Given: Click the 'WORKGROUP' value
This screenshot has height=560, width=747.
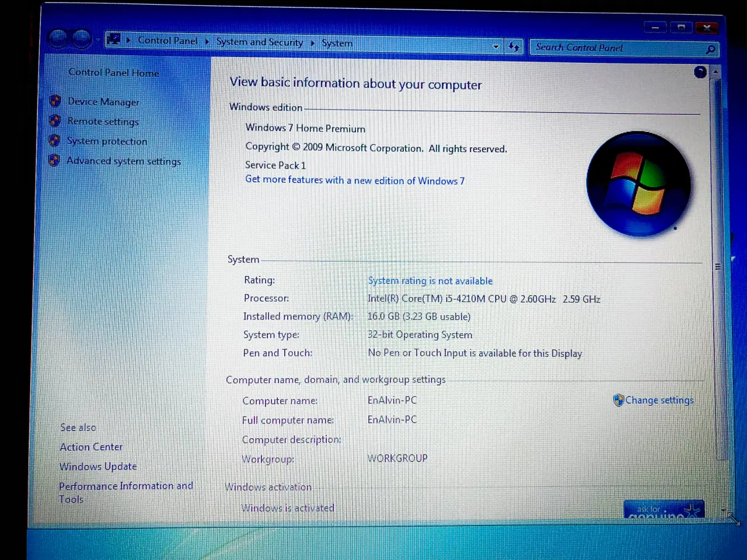Looking at the screenshot, I should click(397, 459).
